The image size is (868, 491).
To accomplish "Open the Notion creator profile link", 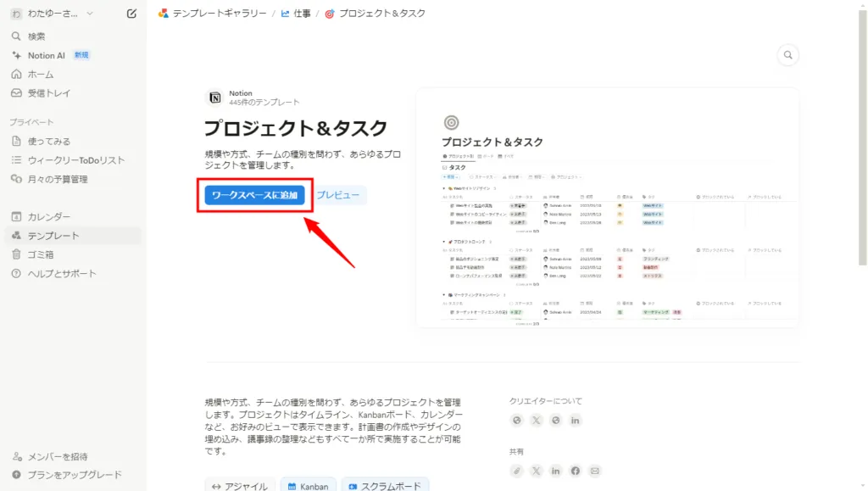I will click(x=240, y=93).
